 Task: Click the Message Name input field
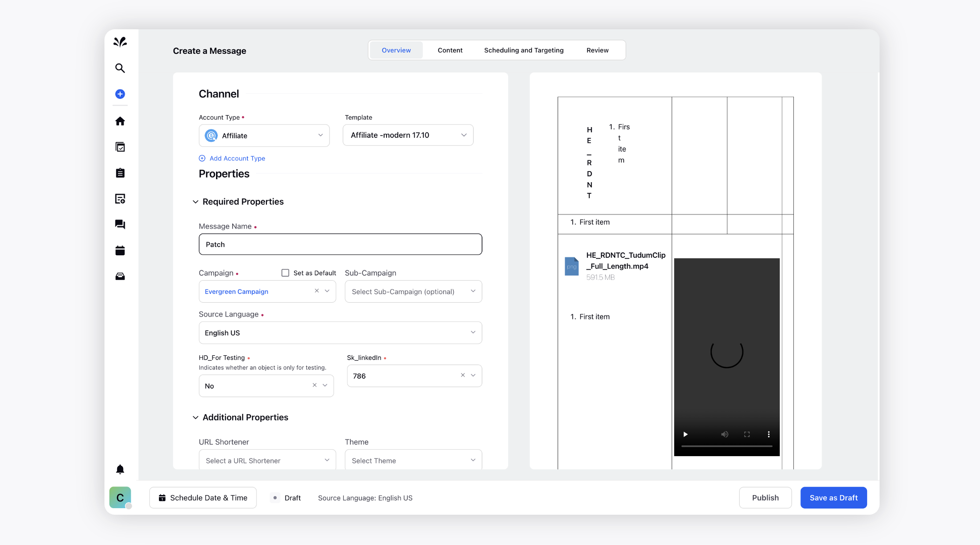click(x=341, y=244)
